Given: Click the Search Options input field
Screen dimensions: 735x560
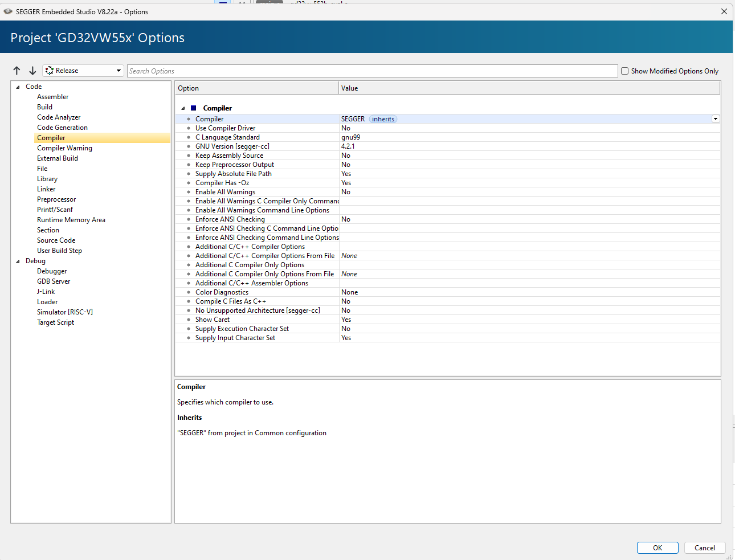Looking at the screenshot, I should point(372,71).
